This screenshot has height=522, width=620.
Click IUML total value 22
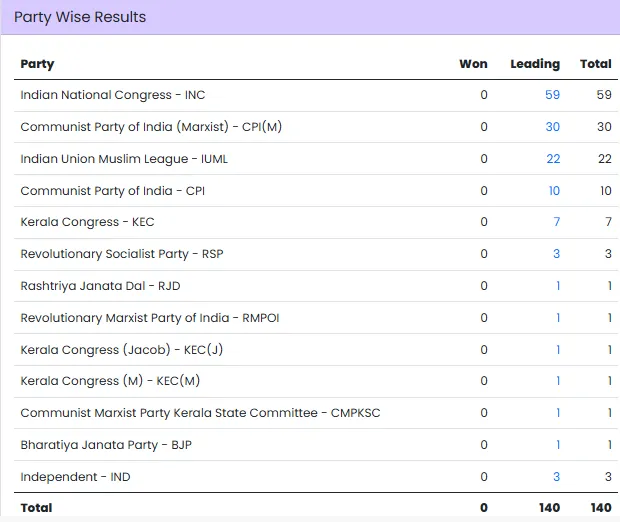(605, 159)
